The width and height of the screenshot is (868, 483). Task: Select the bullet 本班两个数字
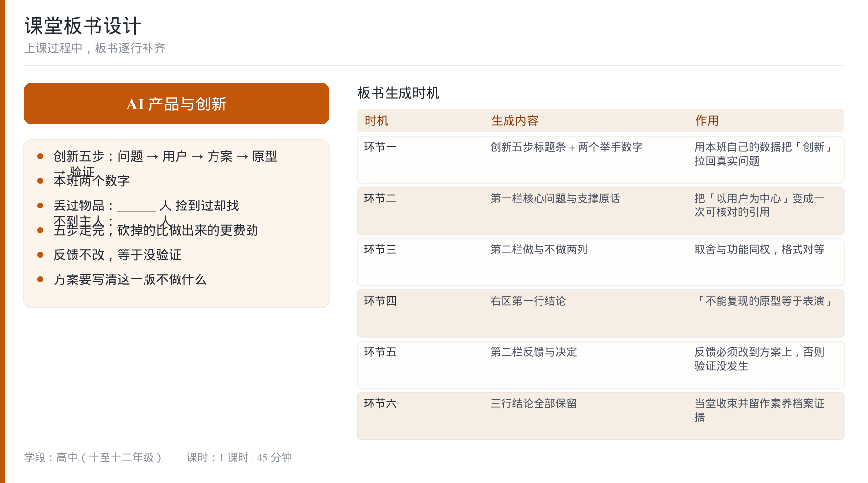pos(92,181)
